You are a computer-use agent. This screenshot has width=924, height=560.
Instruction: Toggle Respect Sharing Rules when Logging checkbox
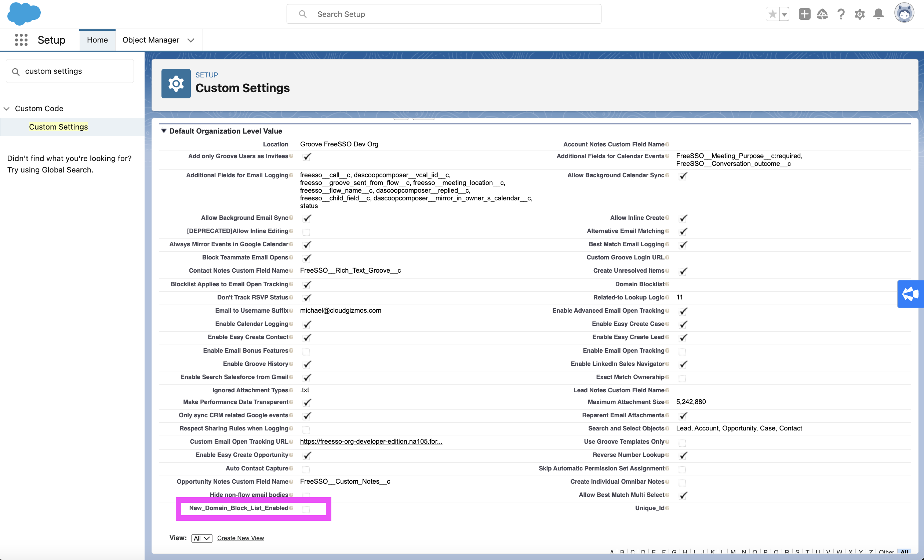pyautogui.click(x=306, y=429)
